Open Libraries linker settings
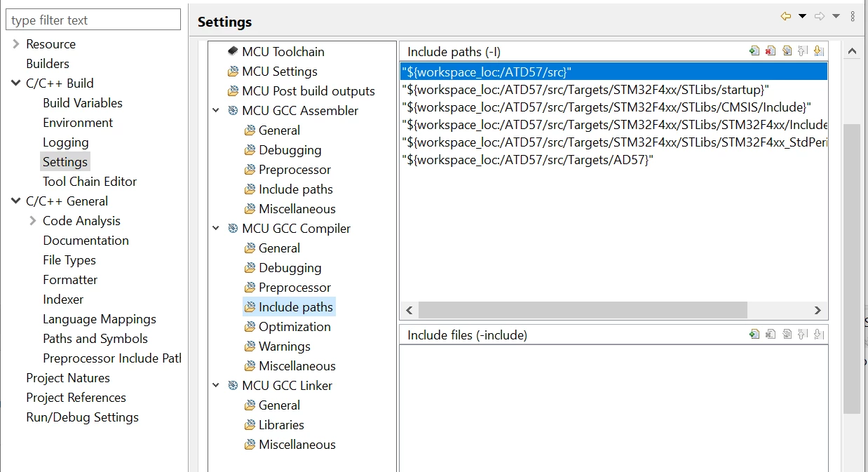Image resolution: width=868 pixels, height=472 pixels. pyautogui.click(x=281, y=424)
